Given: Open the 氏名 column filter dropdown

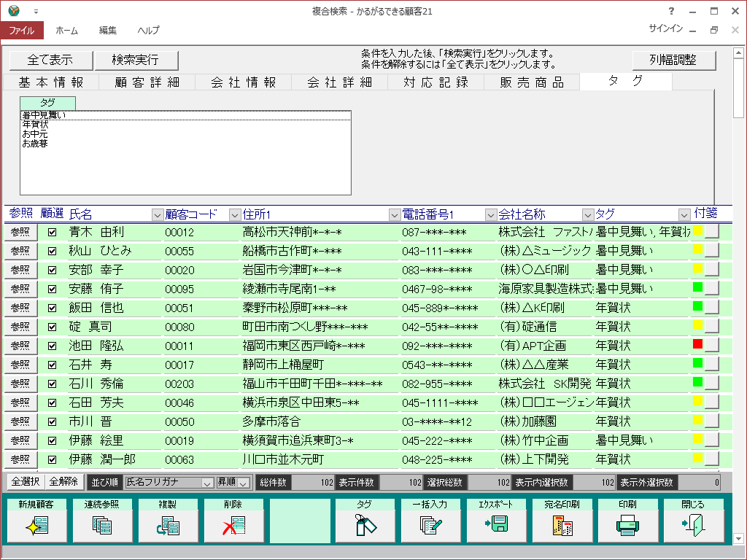Looking at the screenshot, I should pyautogui.click(x=158, y=215).
